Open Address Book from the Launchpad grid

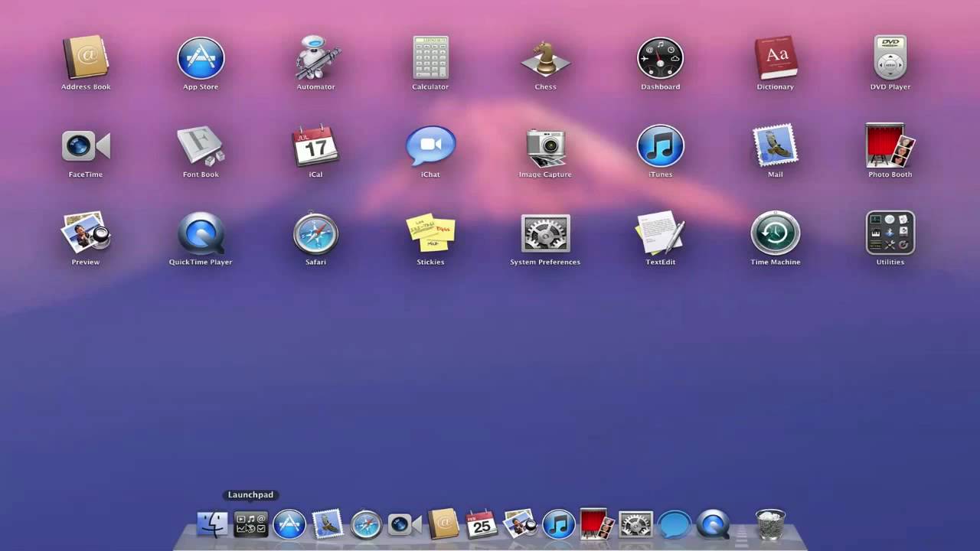coord(86,58)
